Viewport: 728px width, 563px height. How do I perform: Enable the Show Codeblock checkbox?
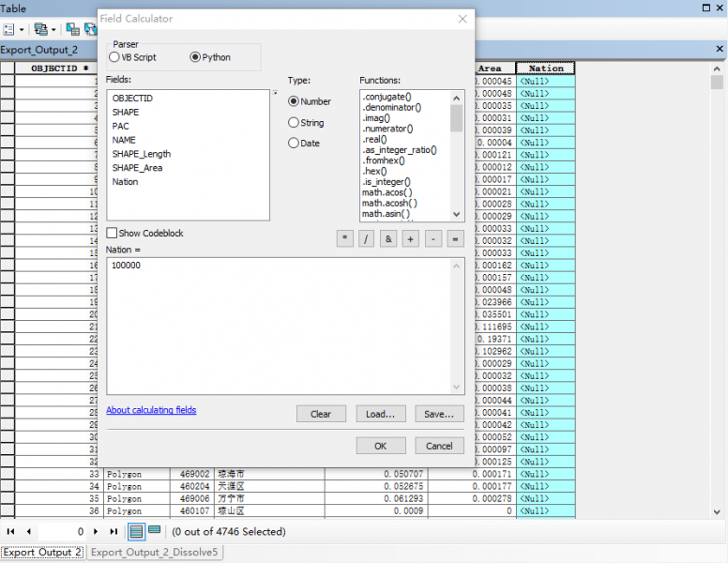click(113, 233)
